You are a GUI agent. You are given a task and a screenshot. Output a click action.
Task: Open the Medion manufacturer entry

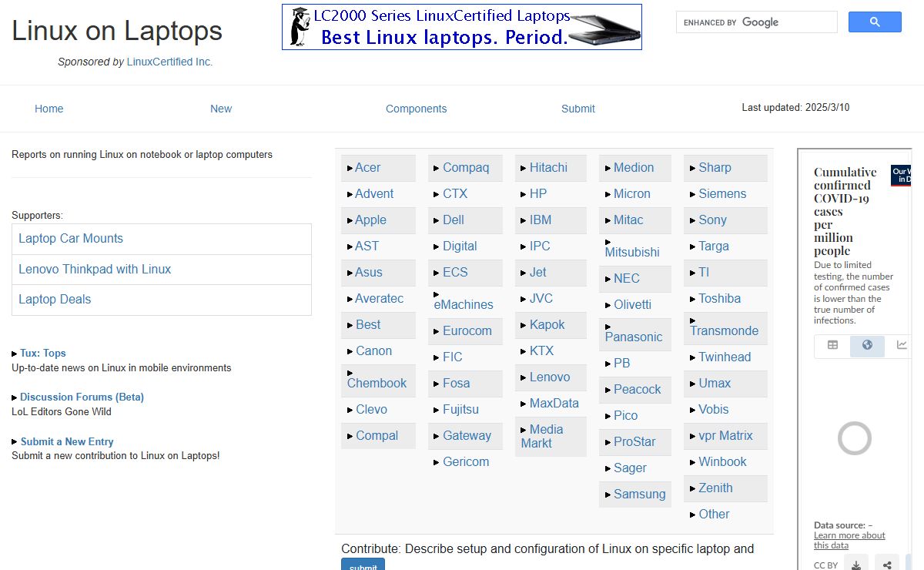click(634, 168)
